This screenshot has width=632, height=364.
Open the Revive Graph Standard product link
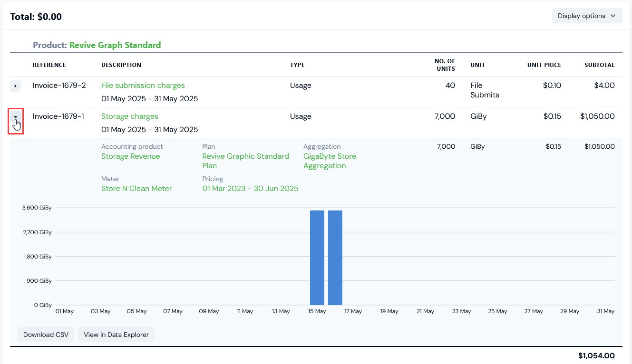115,45
